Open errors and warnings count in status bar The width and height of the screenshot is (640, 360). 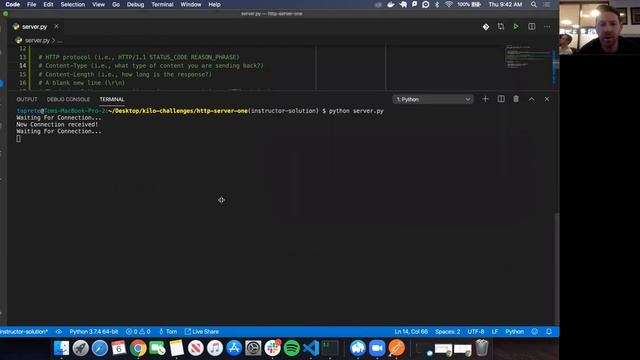(138, 331)
